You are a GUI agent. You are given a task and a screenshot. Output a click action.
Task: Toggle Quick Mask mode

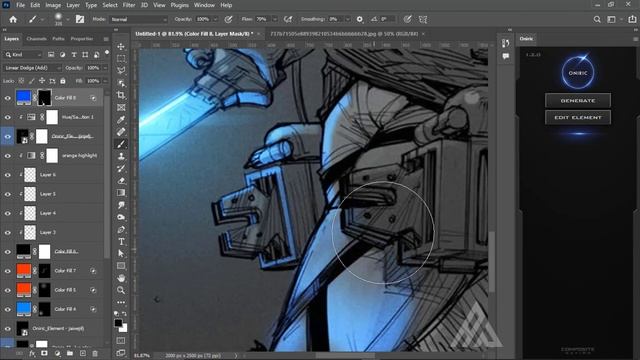[x=121, y=340]
